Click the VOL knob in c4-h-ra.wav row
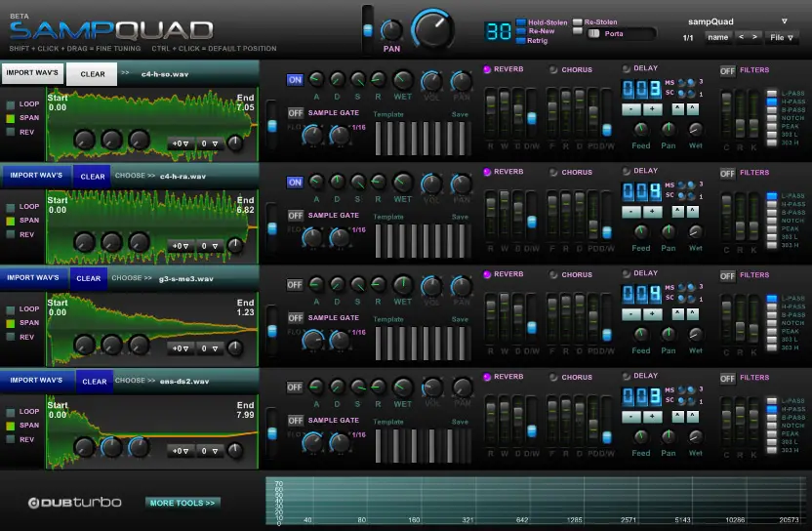 click(x=431, y=184)
